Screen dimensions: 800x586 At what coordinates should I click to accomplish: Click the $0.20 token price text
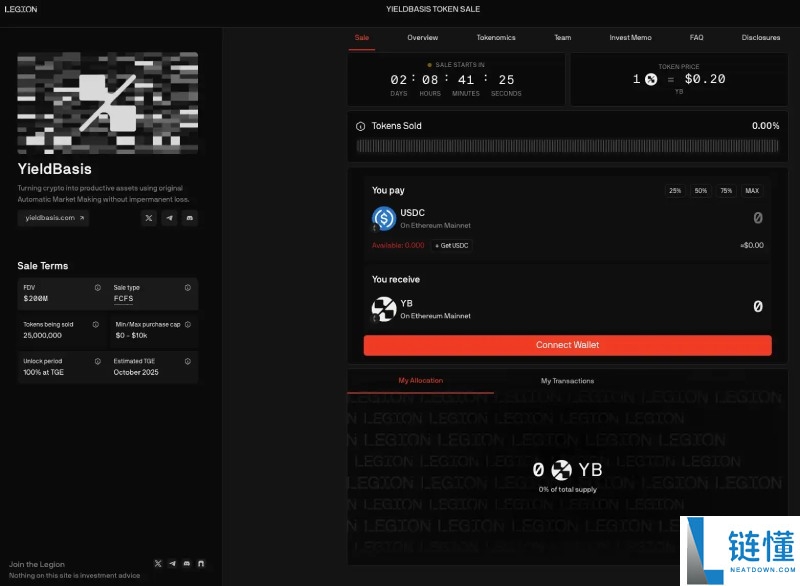coord(705,79)
